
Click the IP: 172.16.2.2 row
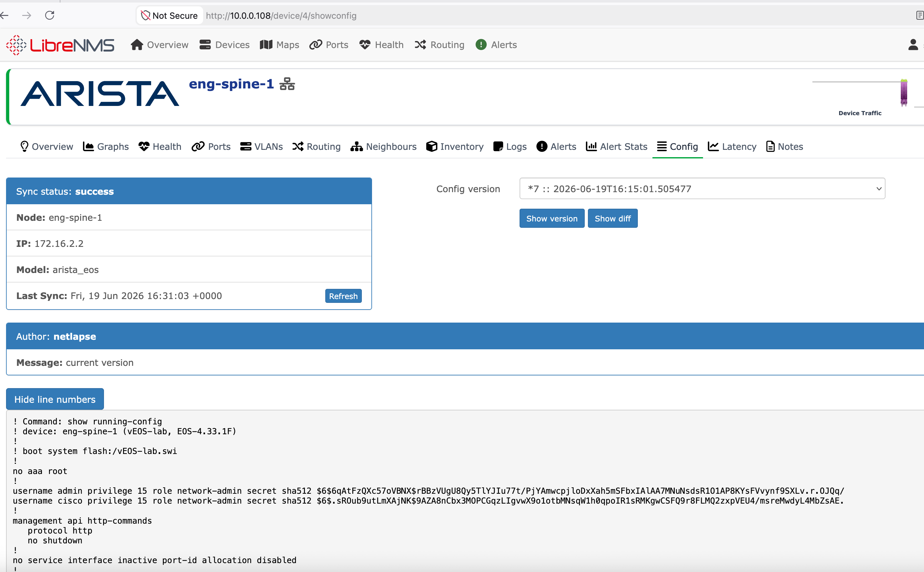(x=189, y=243)
